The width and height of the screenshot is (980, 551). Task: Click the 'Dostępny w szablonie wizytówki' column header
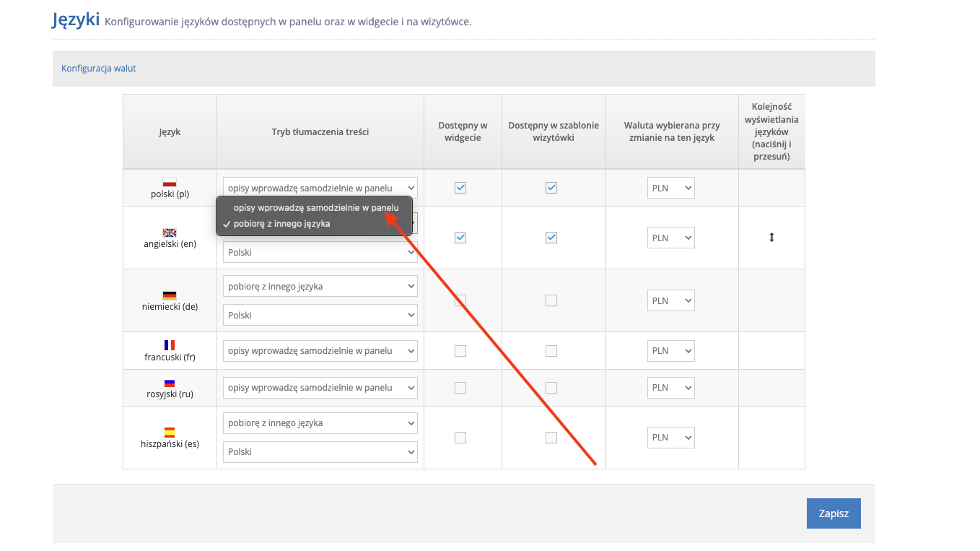(554, 131)
